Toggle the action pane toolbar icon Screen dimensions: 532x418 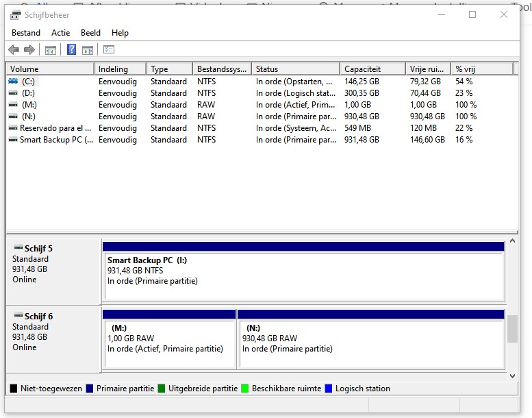click(x=88, y=49)
